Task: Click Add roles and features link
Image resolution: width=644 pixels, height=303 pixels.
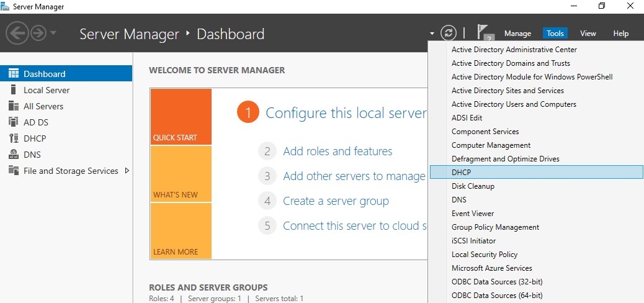Action: click(338, 151)
